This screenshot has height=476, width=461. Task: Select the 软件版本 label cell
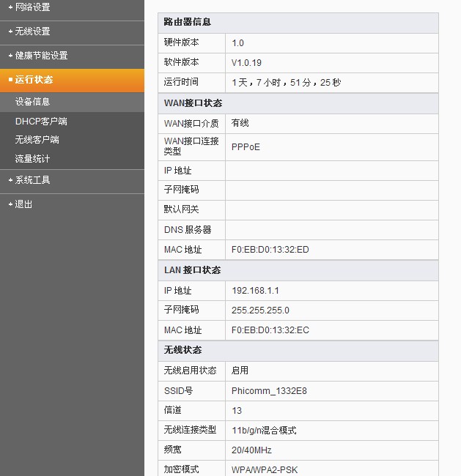(x=192, y=63)
